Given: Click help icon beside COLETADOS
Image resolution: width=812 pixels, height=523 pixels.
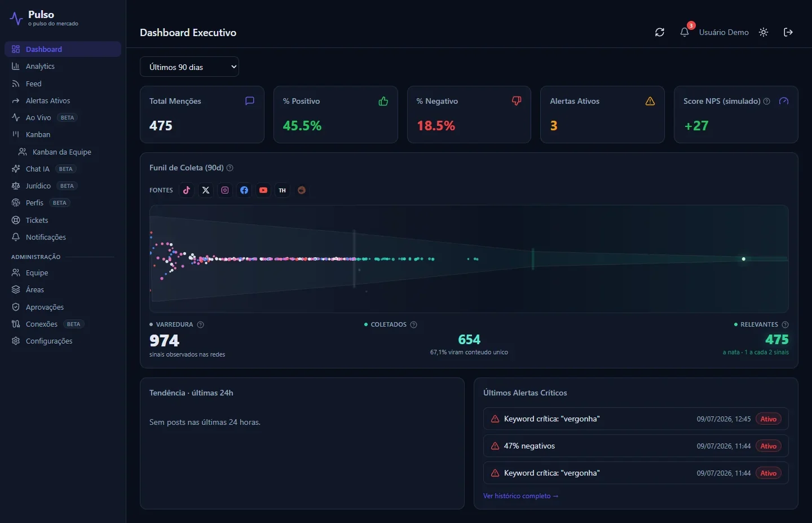Looking at the screenshot, I should coord(413,324).
